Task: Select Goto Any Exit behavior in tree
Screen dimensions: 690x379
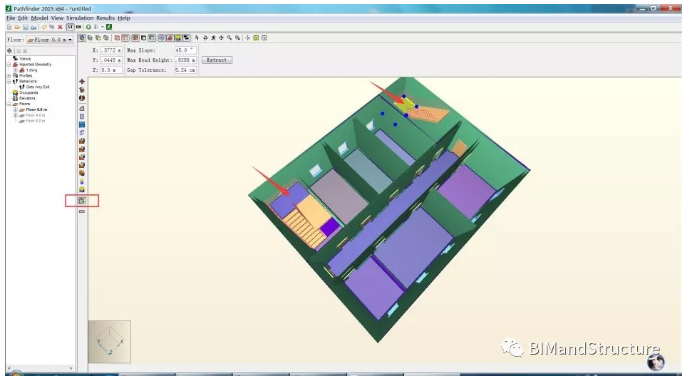Action: pyautogui.click(x=37, y=87)
